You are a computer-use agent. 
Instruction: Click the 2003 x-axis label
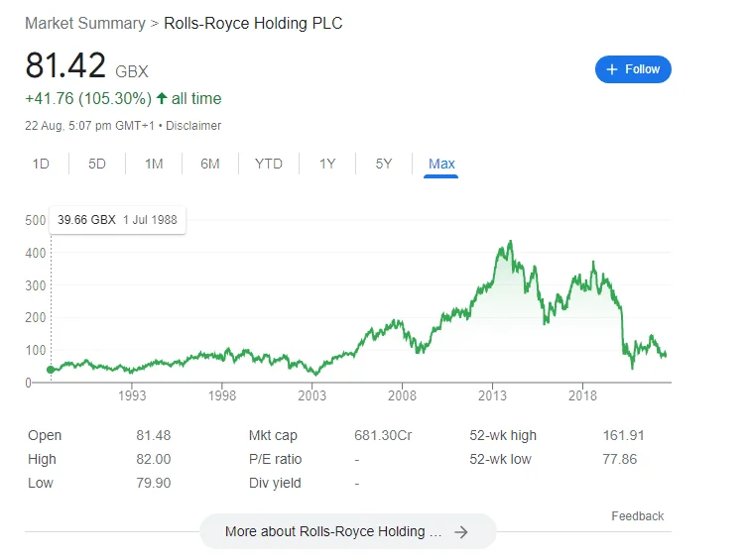[x=312, y=395]
